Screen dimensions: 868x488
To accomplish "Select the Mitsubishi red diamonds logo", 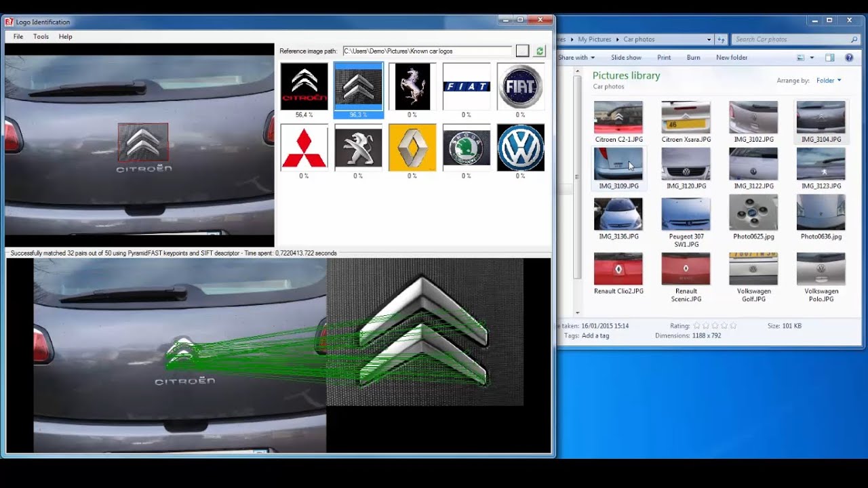I will (x=304, y=148).
